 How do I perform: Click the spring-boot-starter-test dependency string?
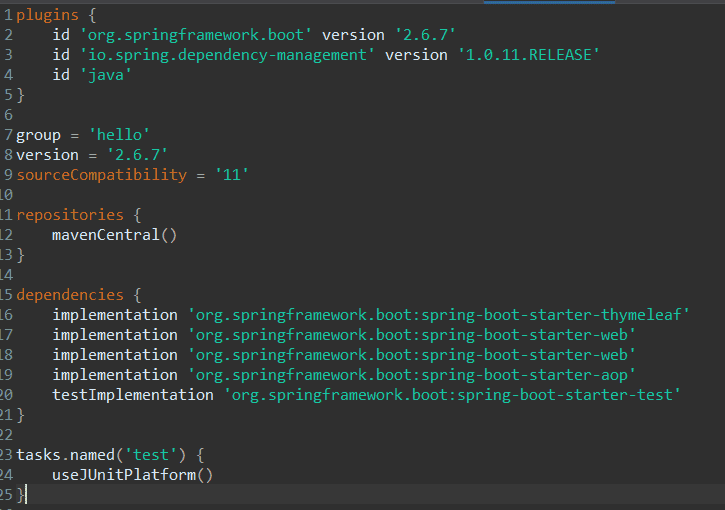point(452,395)
